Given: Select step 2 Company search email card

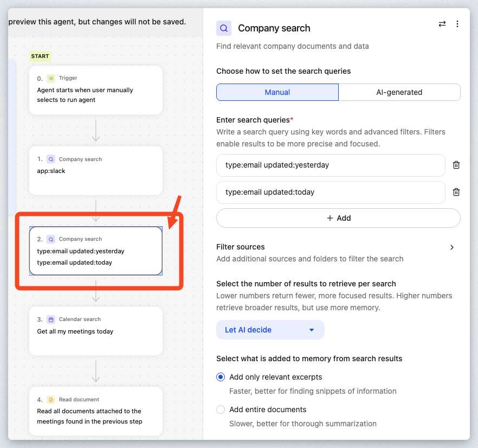Looking at the screenshot, I should [x=96, y=251].
